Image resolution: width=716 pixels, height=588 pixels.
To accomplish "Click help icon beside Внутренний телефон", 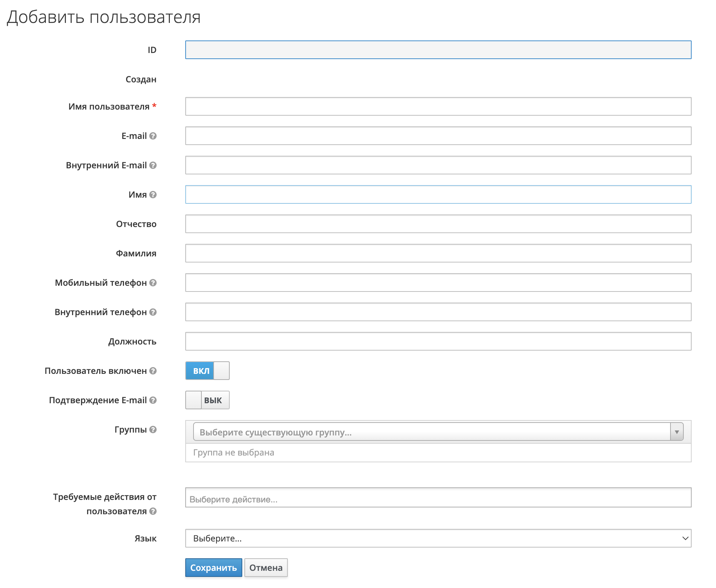I will coord(153,312).
